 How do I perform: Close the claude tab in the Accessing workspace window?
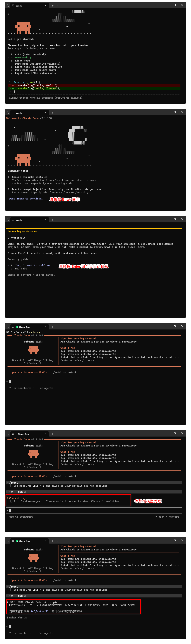[x=46, y=220]
